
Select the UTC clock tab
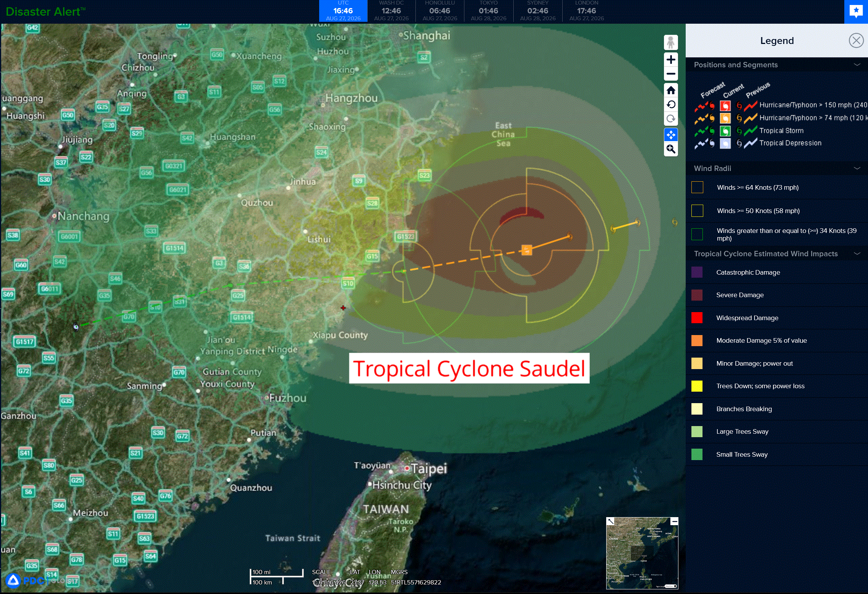coord(343,11)
